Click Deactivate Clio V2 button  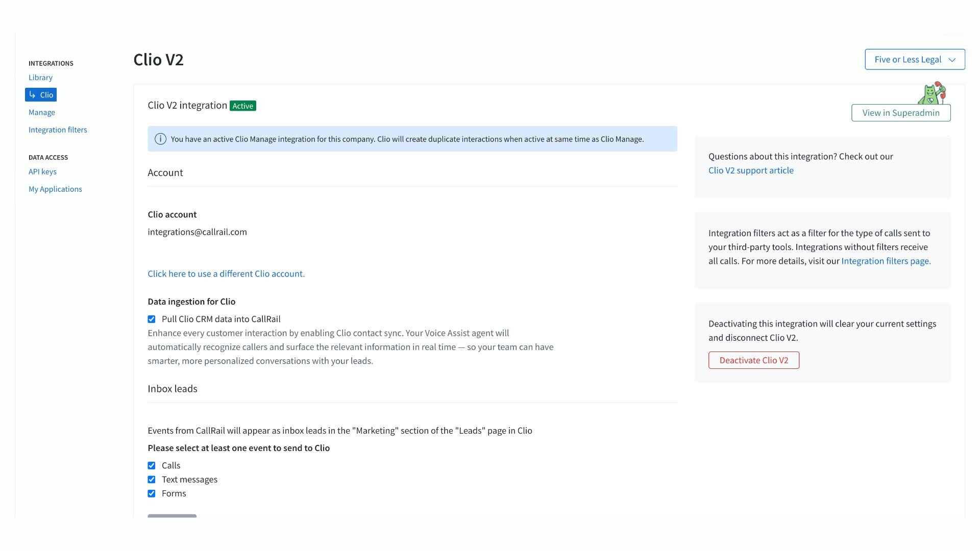coord(754,360)
